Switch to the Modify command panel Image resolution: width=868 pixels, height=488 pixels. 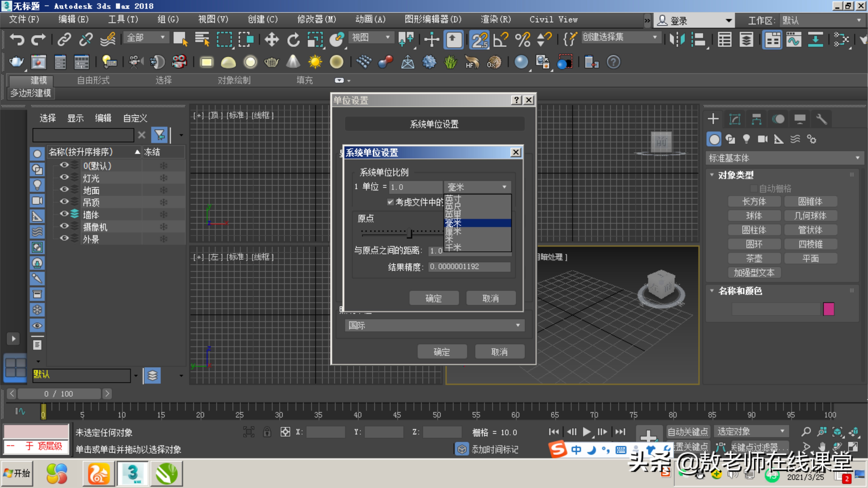(x=735, y=119)
